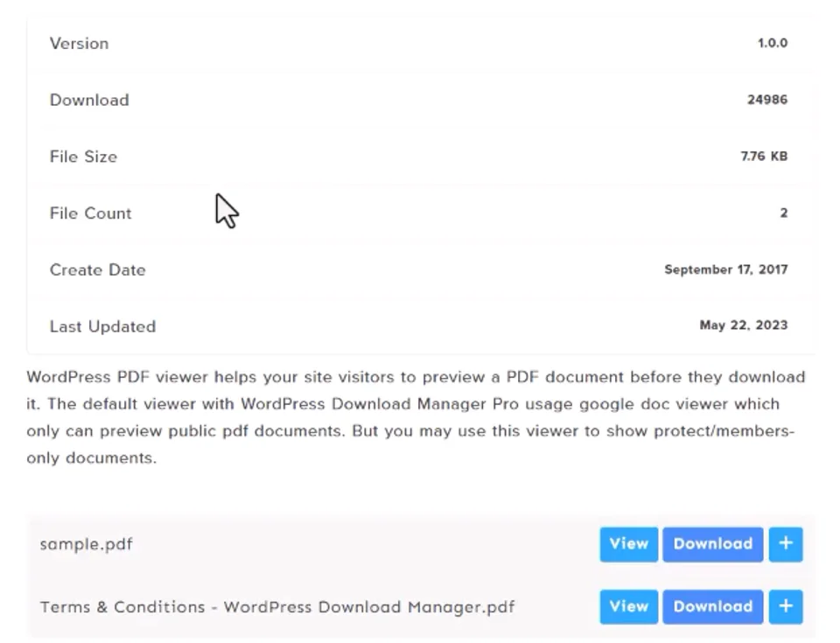Click the version value 1.0.0
The width and height of the screenshot is (840, 643).
pyautogui.click(x=773, y=43)
